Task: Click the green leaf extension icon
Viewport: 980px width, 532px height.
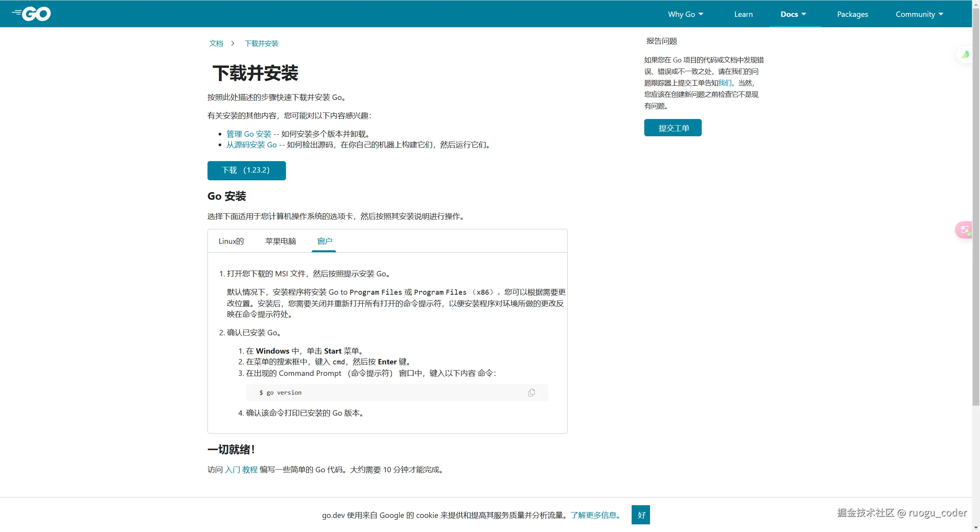Action: click(965, 55)
